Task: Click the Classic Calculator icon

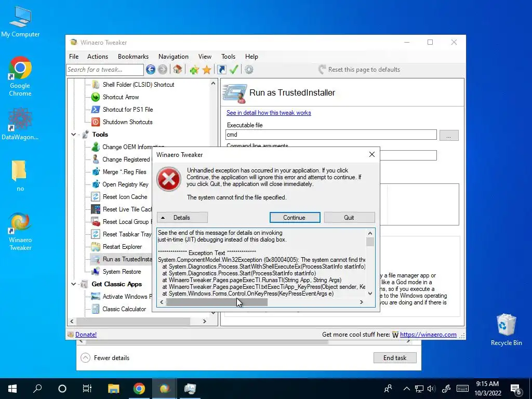Action: click(96, 309)
